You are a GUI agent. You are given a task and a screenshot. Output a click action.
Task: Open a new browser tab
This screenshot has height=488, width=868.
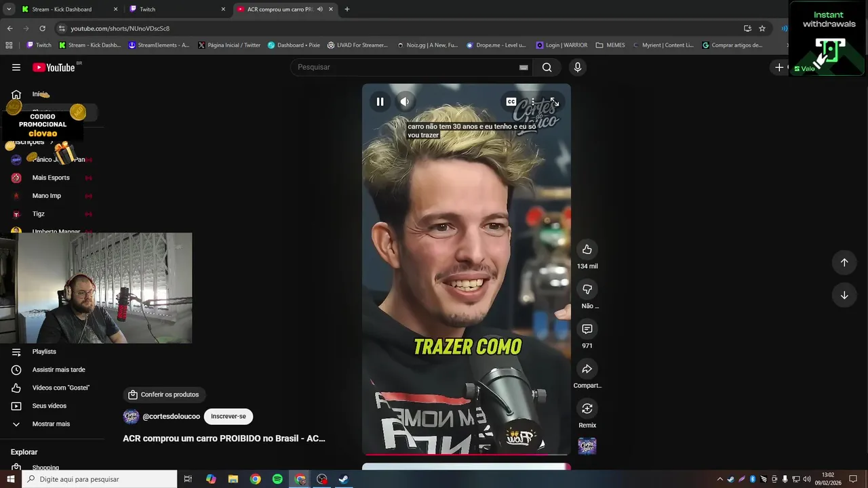point(347,9)
